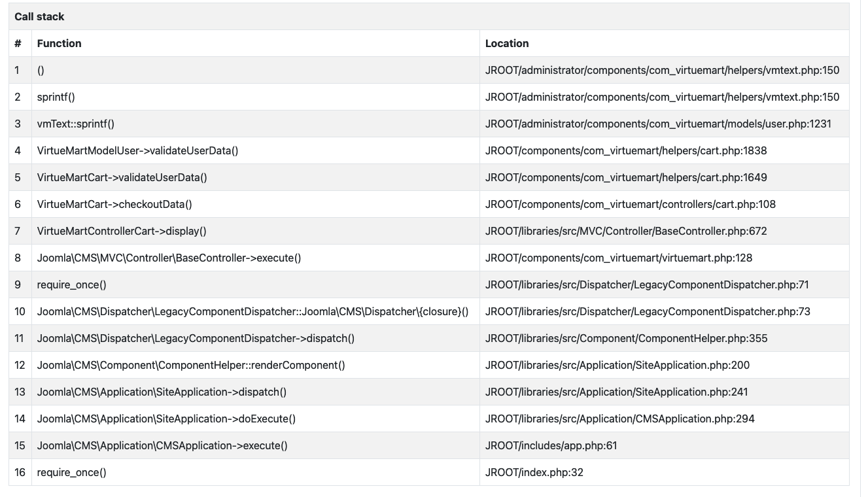Select the VirtueMartControllerCart->display() entry
The image size is (868, 497).
click(x=122, y=231)
